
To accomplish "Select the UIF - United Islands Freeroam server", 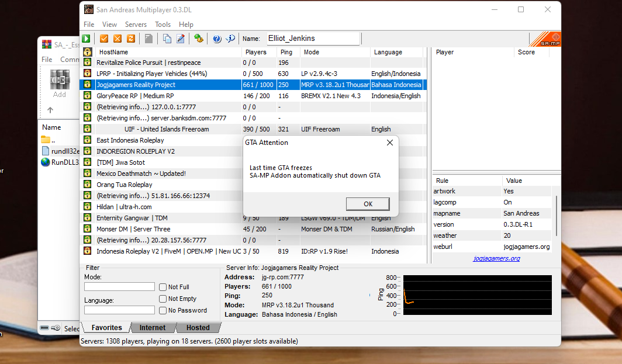I will tap(254, 129).
